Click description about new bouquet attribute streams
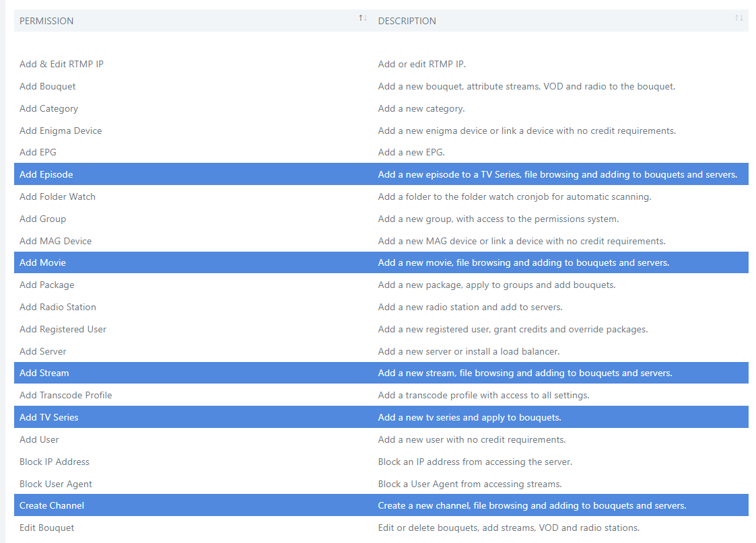 tap(526, 86)
